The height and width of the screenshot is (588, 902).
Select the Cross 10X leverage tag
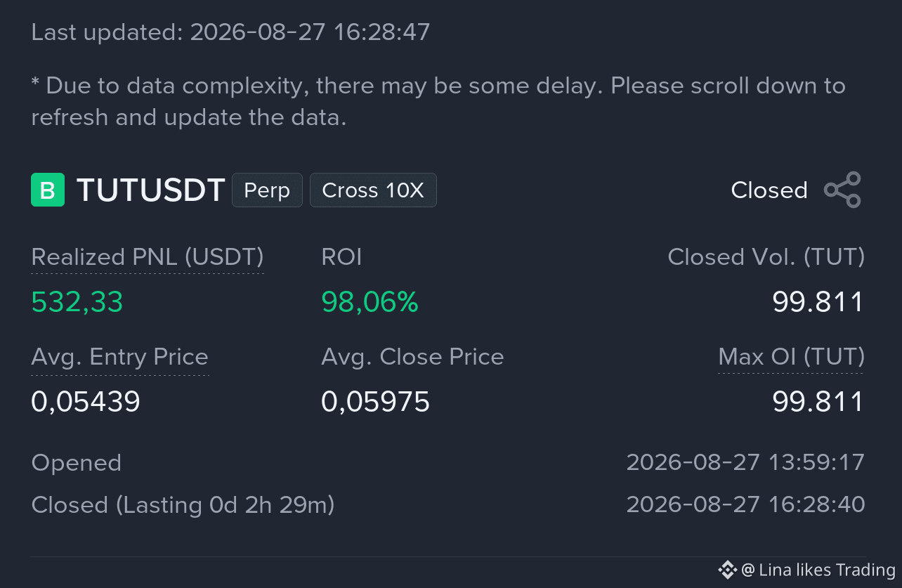(x=373, y=190)
